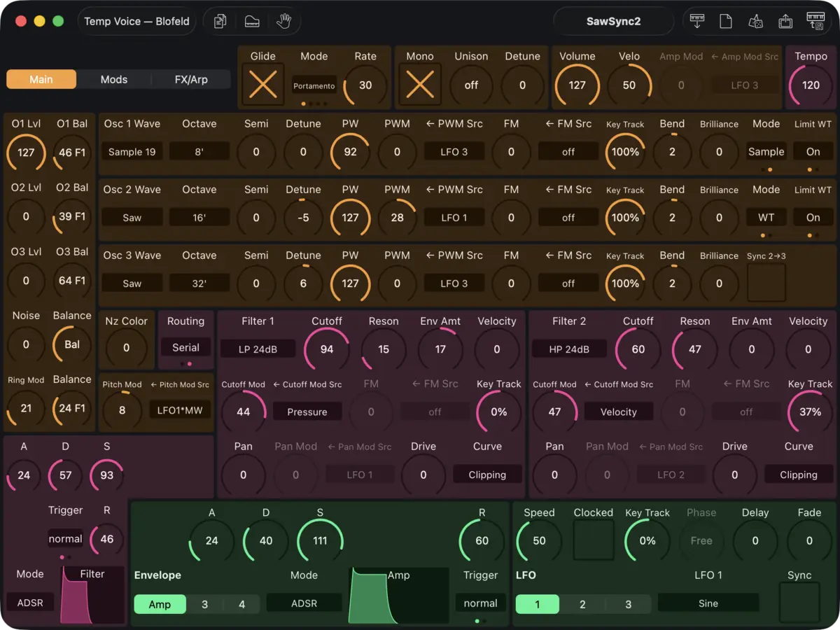Toggle Osc 2 Limit WT On

click(813, 217)
